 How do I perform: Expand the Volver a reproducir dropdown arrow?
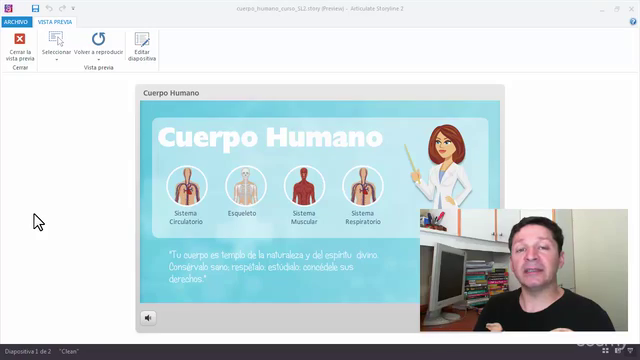click(98, 60)
